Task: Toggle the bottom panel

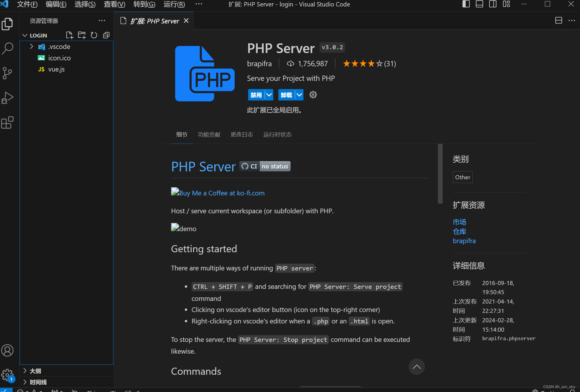Action: click(480, 4)
